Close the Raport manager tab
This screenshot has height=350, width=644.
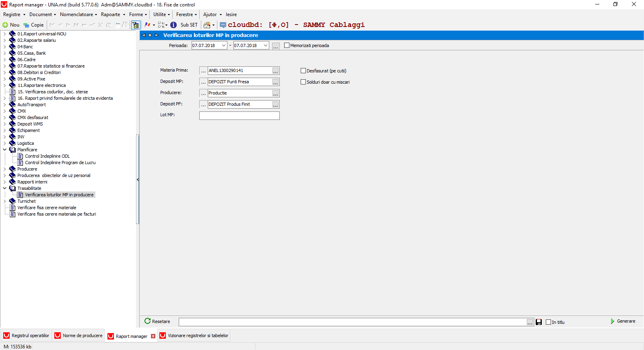coord(153,336)
